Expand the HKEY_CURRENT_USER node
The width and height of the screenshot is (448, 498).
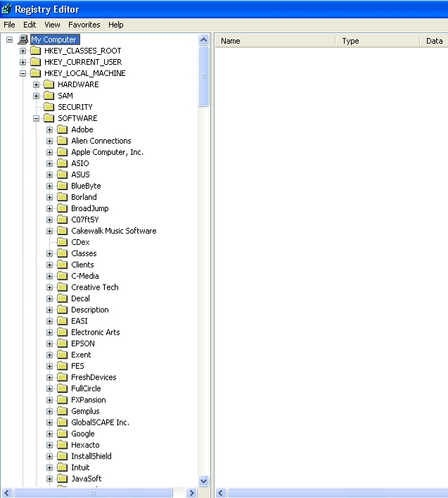pyautogui.click(x=23, y=62)
